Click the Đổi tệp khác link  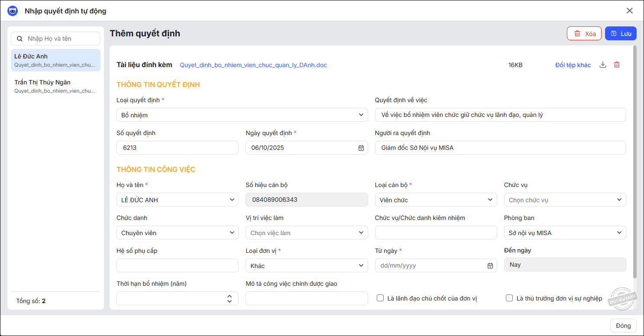pos(573,65)
